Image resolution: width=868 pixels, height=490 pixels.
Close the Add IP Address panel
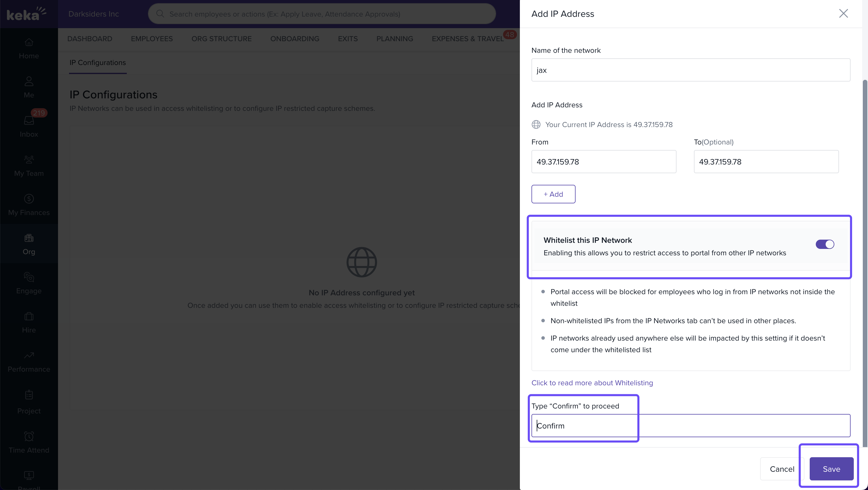coord(843,13)
